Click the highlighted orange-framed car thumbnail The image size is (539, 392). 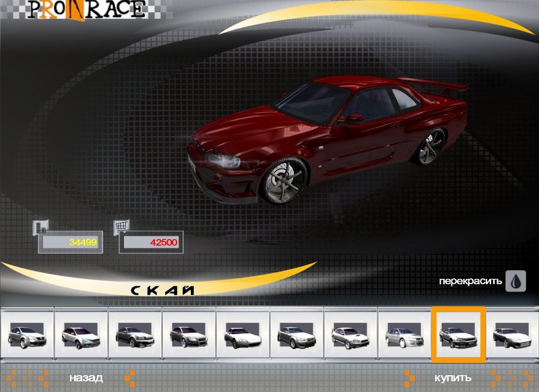pos(457,334)
